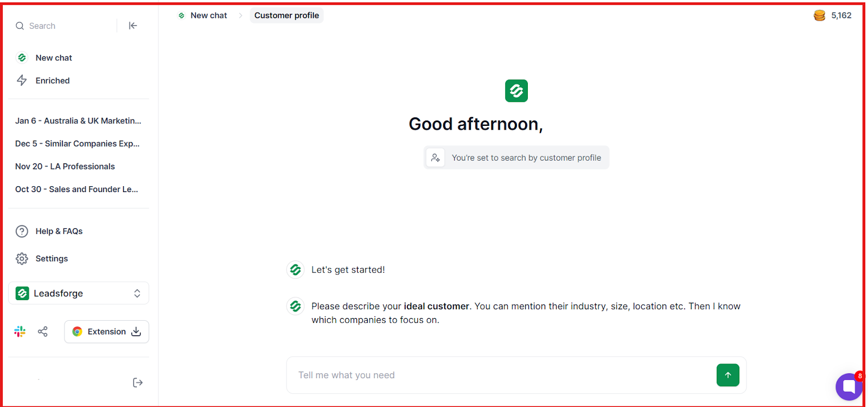868x407 pixels.
Task: Open the Slack integration icon
Action: tap(20, 331)
